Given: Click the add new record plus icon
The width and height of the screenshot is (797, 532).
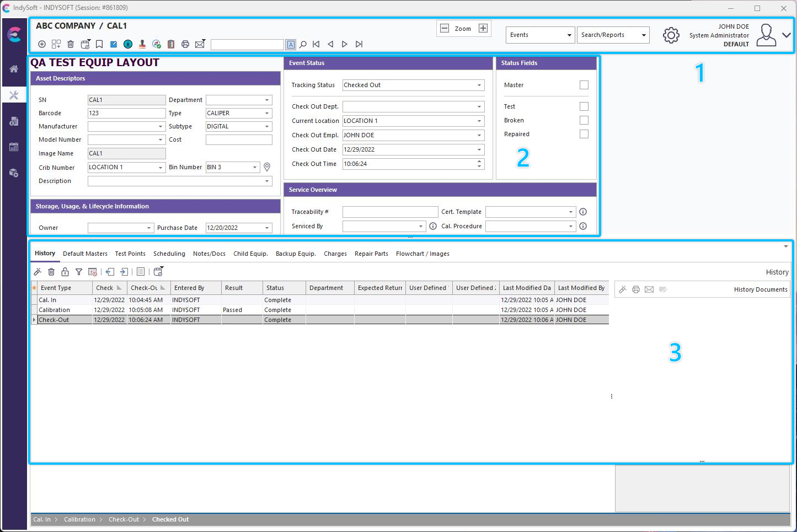Looking at the screenshot, I should click(x=42, y=44).
